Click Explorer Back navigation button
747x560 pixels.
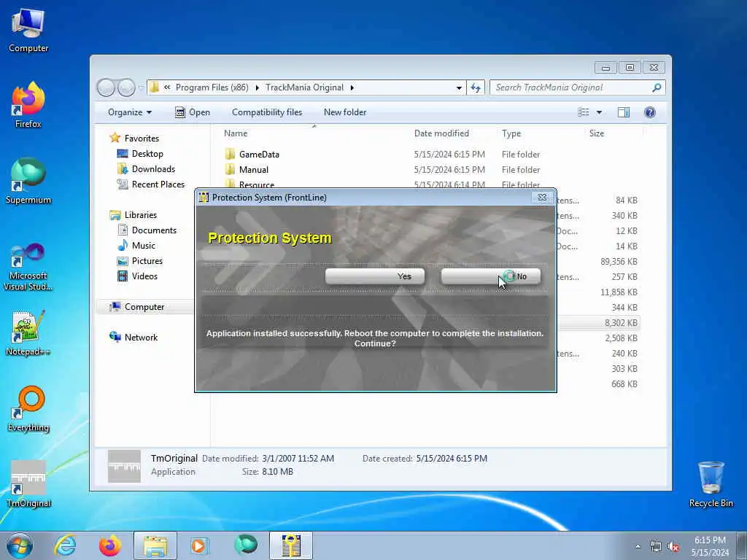tap(106, 87)
